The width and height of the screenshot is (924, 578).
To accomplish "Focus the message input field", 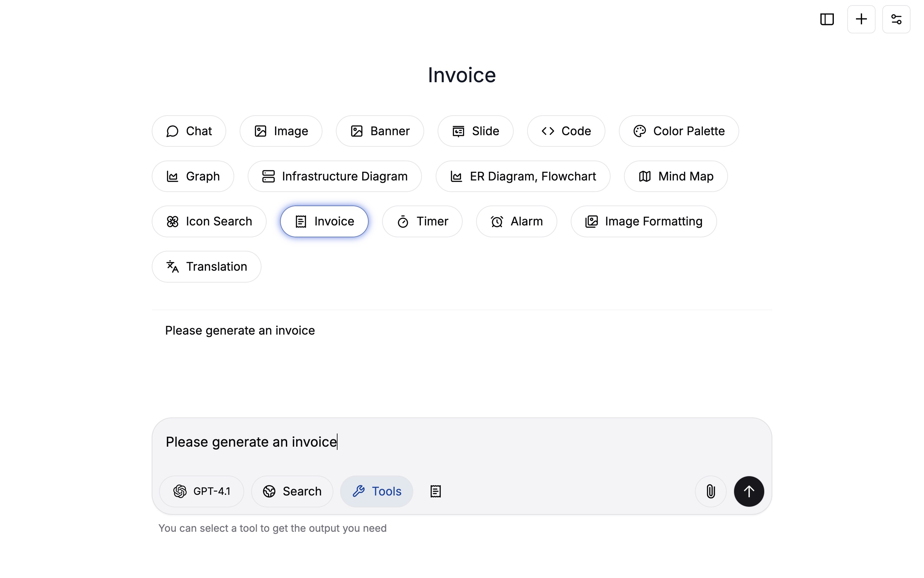I will [462, 442].
